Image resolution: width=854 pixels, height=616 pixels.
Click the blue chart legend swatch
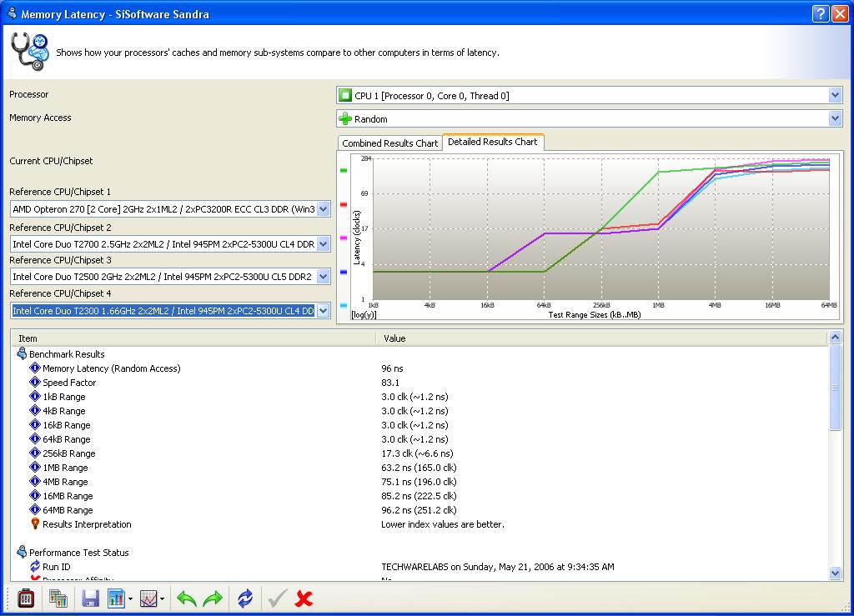click(x=343, y=272)
